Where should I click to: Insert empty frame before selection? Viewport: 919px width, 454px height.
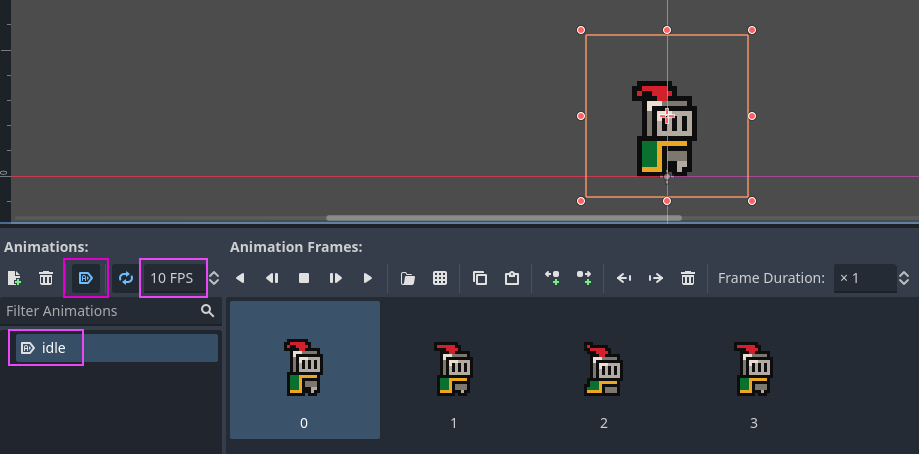tap(552, 278)
